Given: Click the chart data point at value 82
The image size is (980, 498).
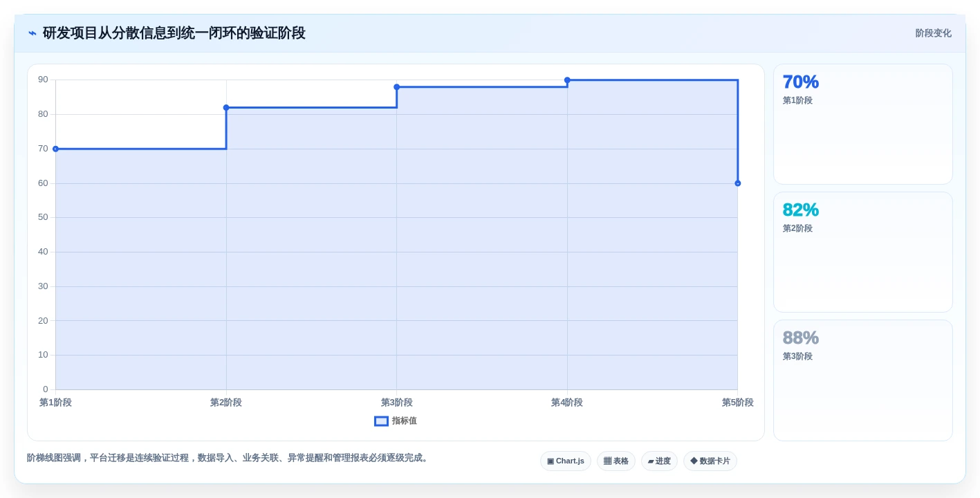Looking at the screenshot, I should 226,107.
